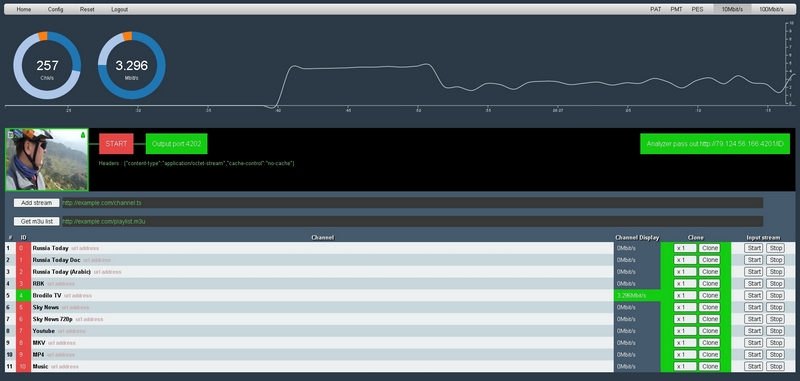Open the Home menu item
The height and width of the screenshot is (381, 800).
pyautogui.click(x=24, y=9)
